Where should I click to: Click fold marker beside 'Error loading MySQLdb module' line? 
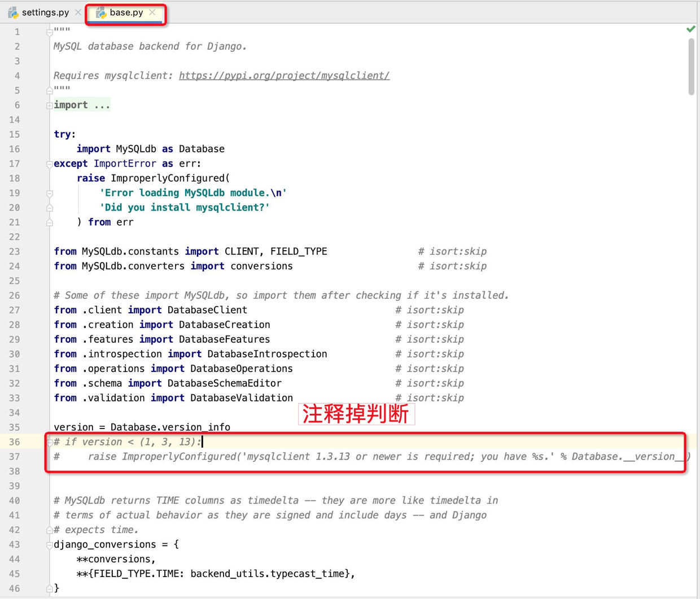50,193
